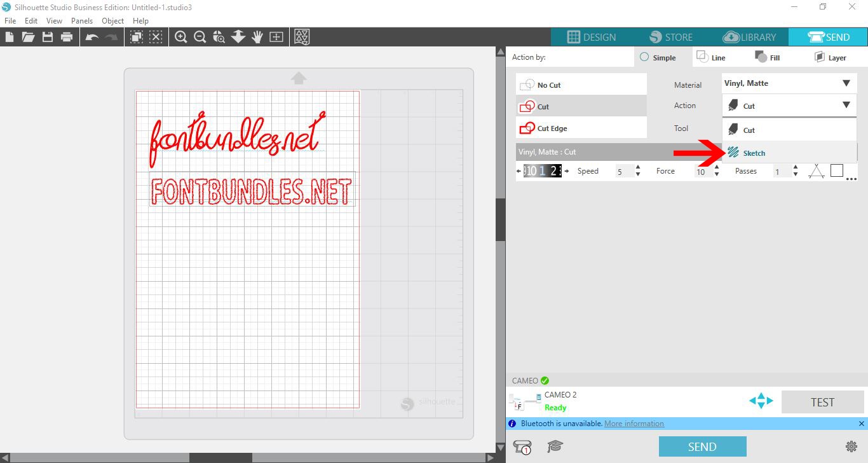The width and height of the screenshot is (868, 463).
Task: Click the line segment overcut triangle icon
Action: click(817, 170)
